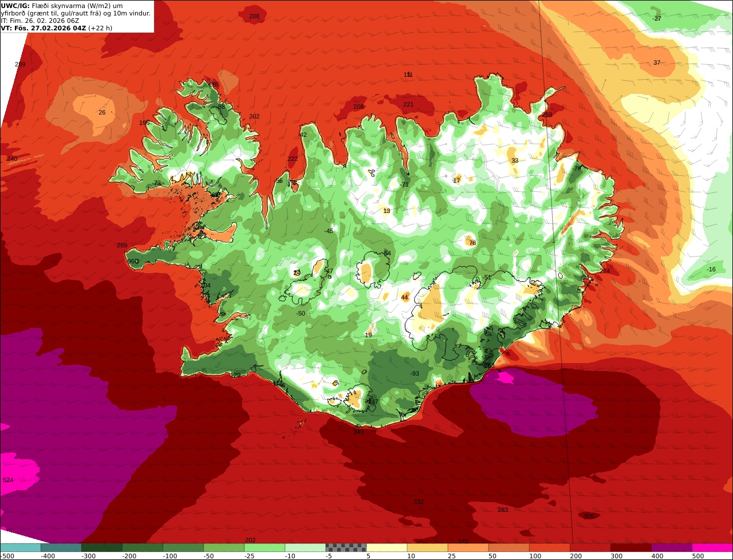Click the '283' value in the southeast ocean
This screenshot has height=560, width=733.
pyautogui.click(x=503, y=510)
